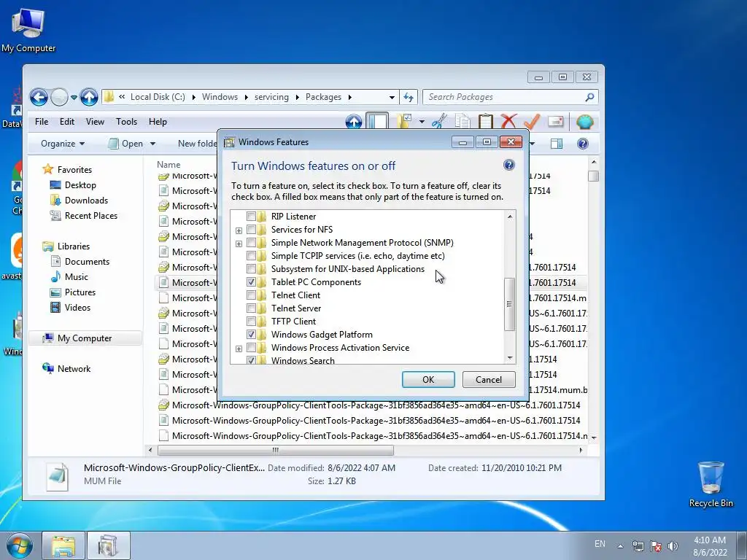
Task: Click the email envelope toolbar icon
Action: 555,122
